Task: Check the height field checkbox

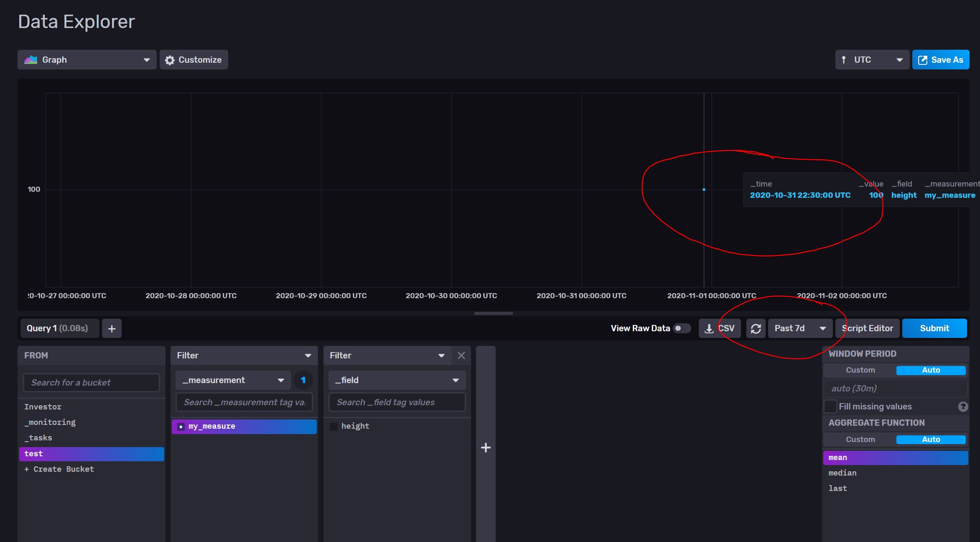Action: coord(334,427)
